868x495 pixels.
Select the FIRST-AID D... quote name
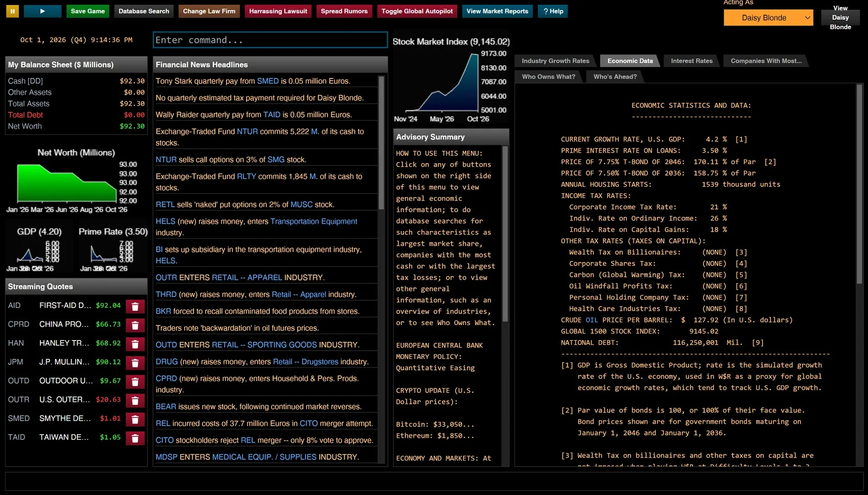[65, 305]
